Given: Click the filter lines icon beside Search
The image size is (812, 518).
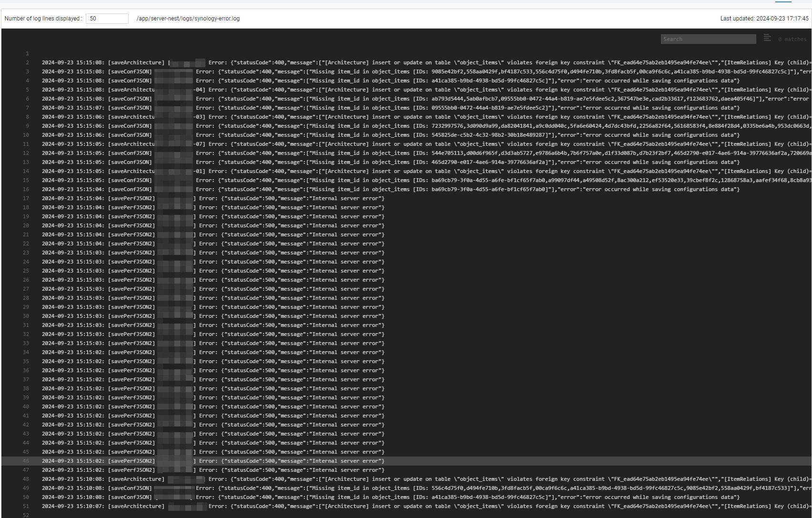Looking at the screenshot, I should point(767,38).
